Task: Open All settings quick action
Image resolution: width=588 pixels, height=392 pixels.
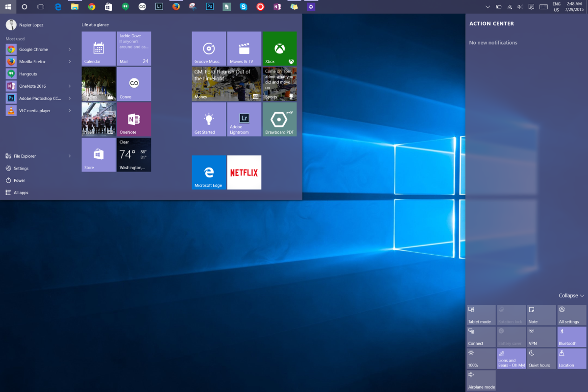Action: click(571, 315)
